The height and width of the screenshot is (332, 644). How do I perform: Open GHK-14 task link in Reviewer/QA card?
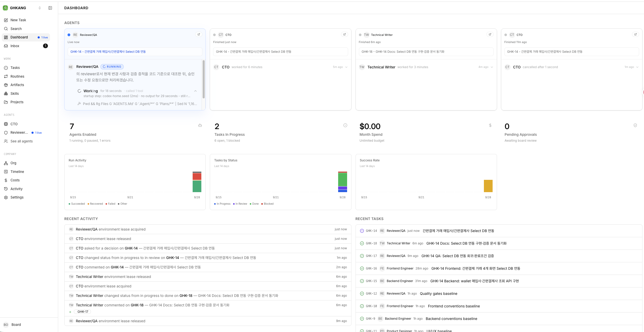pyautogui.click(x=135, y=52)
